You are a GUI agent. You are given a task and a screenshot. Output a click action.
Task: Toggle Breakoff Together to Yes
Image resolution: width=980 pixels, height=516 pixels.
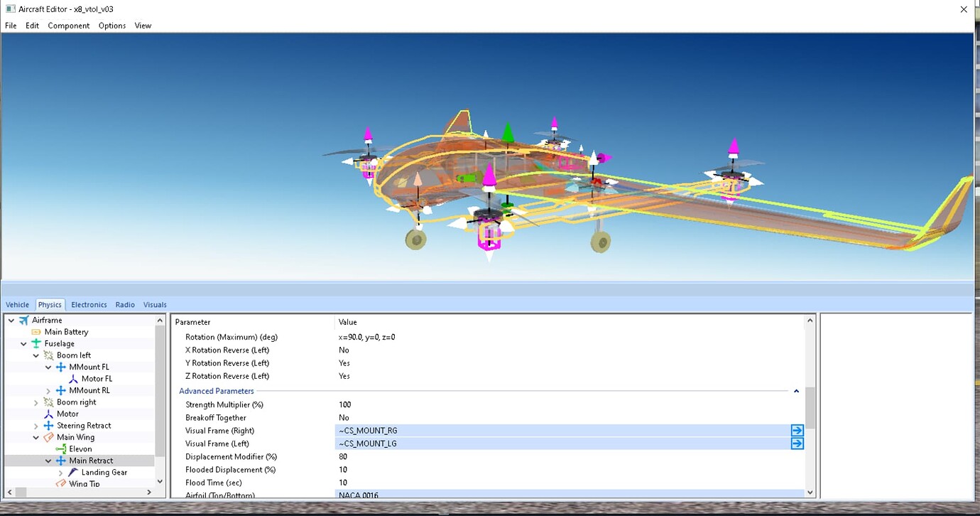point(344,417)
